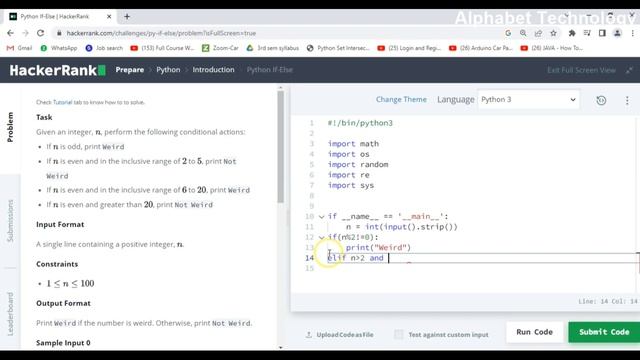The height and width of the screenshot is (360, 640).
Task: Go to Prepare in breadcrumb
Action: (129, 70)
